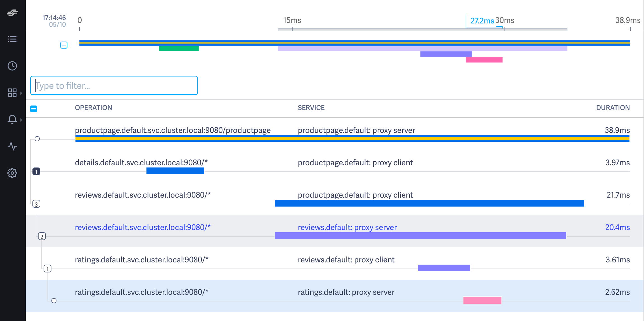Toggle the details span child-count badge 1
The image size is (644, 321).
point(36,172)
